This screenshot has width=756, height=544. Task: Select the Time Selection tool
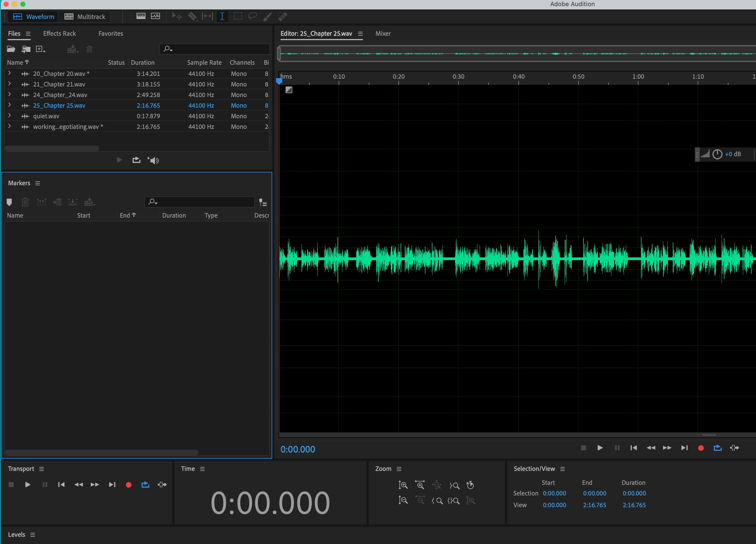[x=222, y=16]
